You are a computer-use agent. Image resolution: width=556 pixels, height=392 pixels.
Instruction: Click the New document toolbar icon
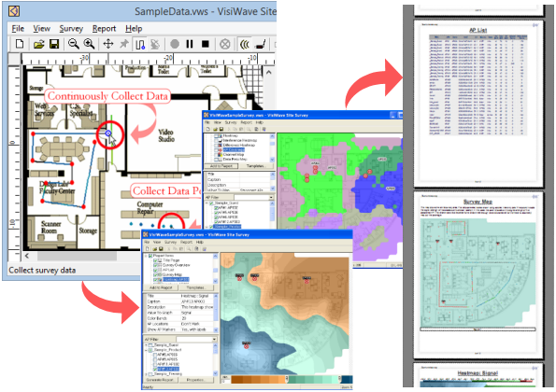click(x=20, y=44)
